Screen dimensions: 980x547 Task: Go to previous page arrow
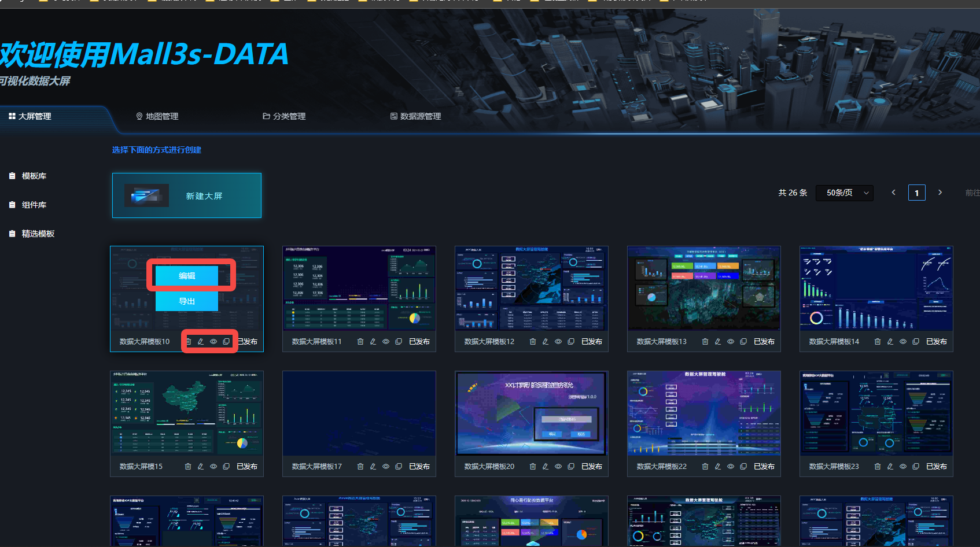click(x=894, y=193)
